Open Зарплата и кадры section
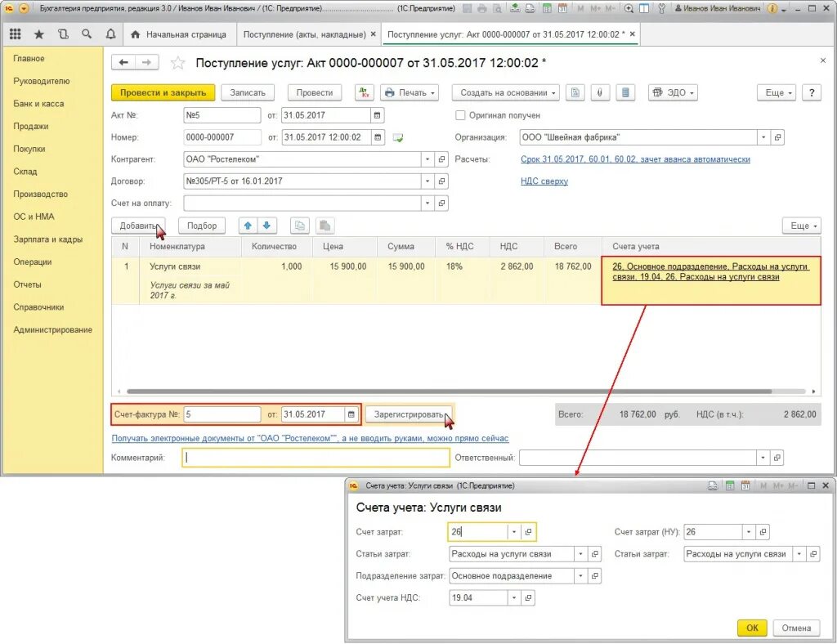The height and width of the screenshot is (644, 837). point(48,239)
